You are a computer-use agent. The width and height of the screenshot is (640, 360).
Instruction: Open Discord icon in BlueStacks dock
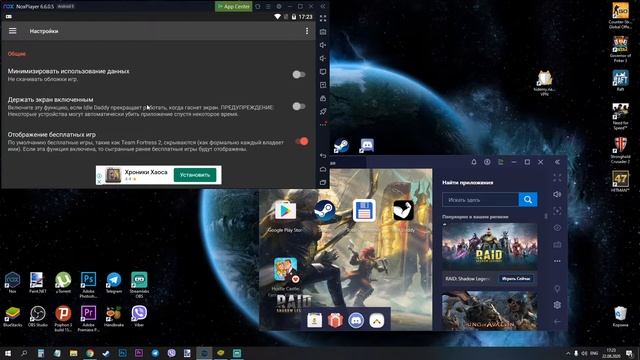tap(356, 320)
